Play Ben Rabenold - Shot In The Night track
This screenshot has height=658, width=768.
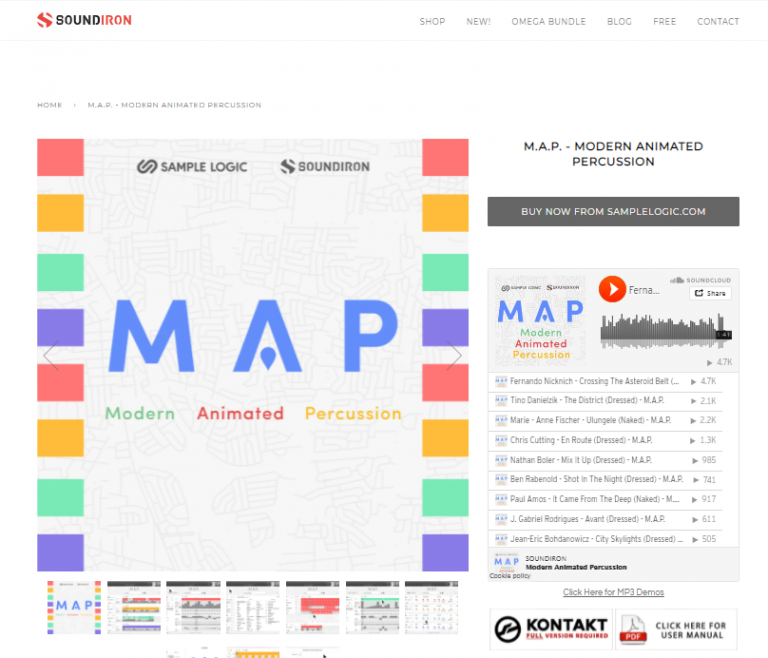(x=597, y=479)
